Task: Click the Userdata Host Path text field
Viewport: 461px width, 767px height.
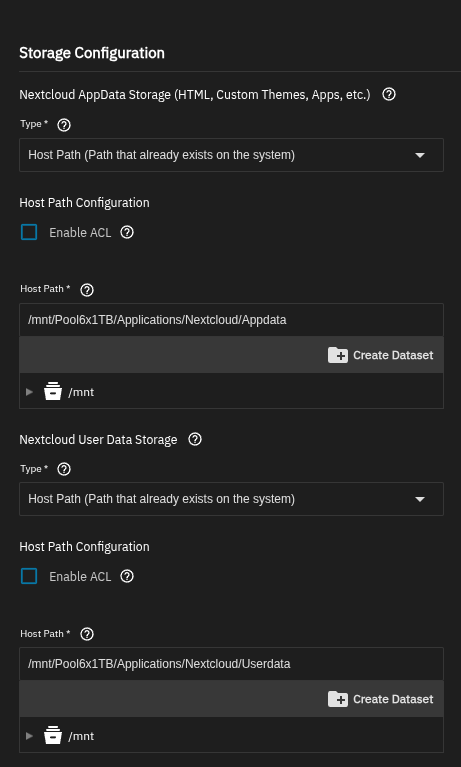Action: coord(231,664)
